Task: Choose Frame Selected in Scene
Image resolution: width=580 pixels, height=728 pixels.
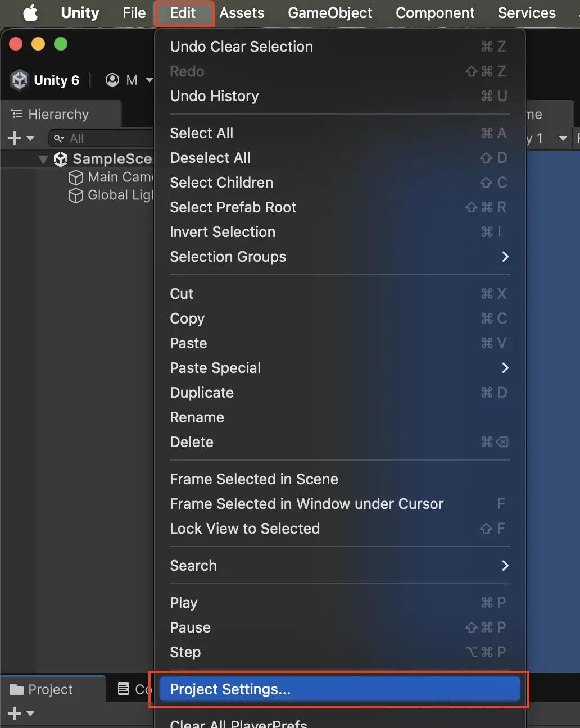Action: pyautogui.click(x=339, y=479)
